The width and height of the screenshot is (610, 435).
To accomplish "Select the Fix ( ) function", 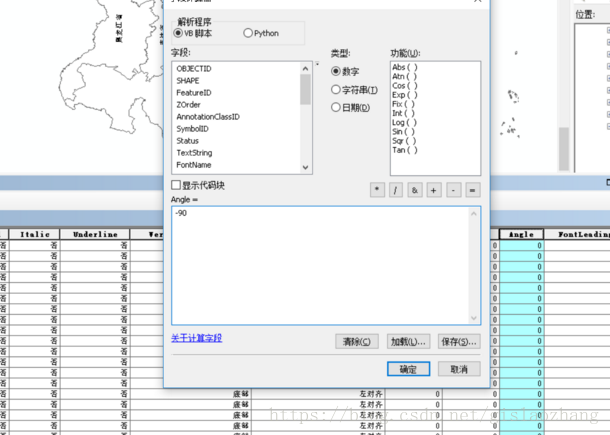I will coord(403,104).
